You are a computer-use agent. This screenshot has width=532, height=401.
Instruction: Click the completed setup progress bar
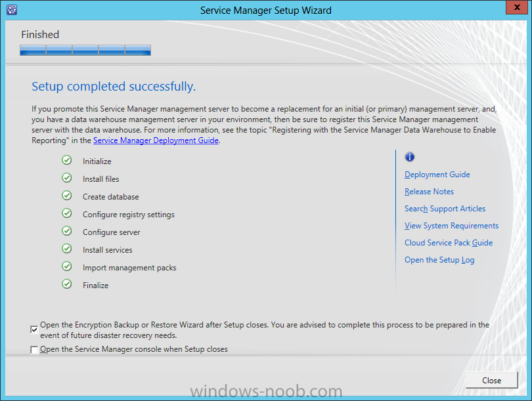(85, 50)
